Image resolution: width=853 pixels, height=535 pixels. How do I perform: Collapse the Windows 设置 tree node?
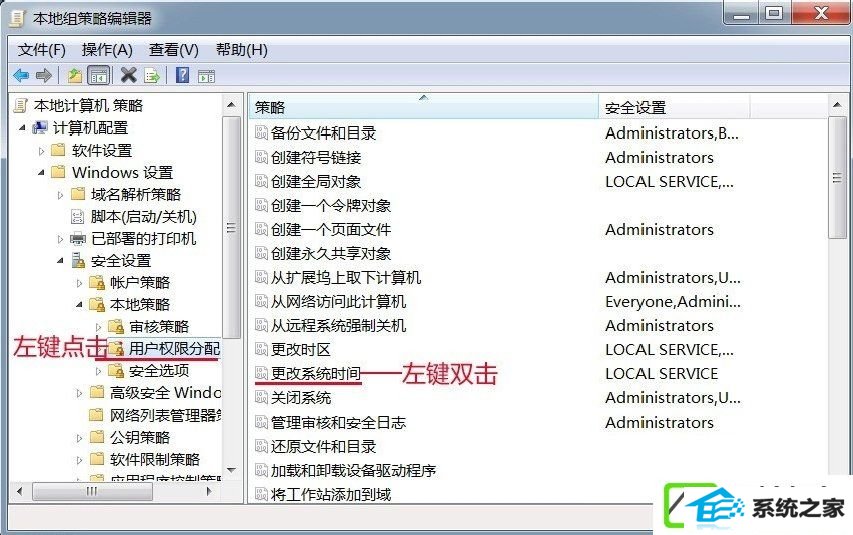click(41, 173)
